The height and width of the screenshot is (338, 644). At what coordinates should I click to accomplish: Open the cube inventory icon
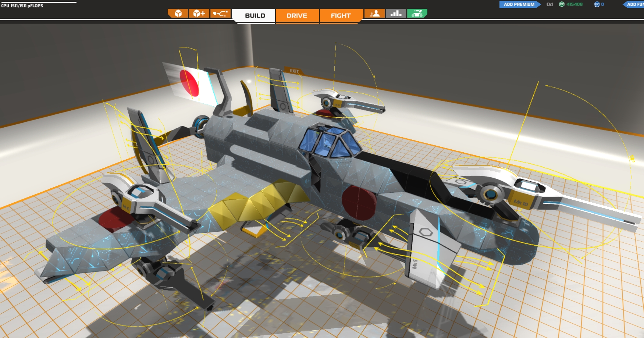coord(178,14)
